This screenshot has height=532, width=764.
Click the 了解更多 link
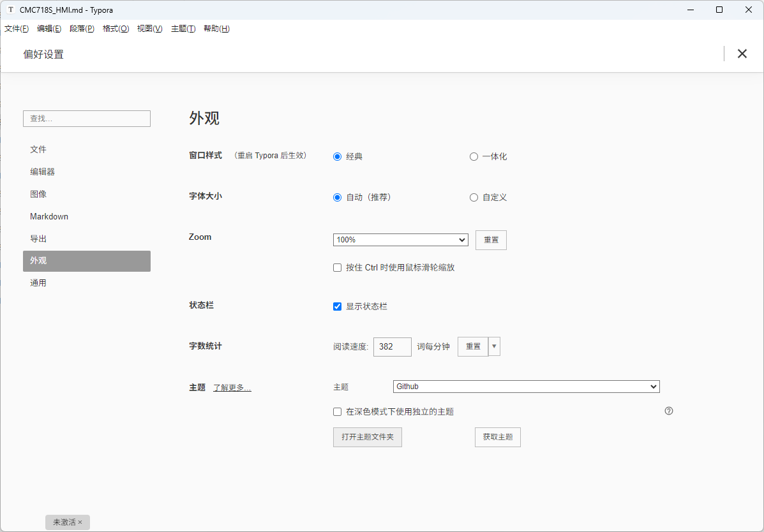pyautogui.click(x=232, y=387)
